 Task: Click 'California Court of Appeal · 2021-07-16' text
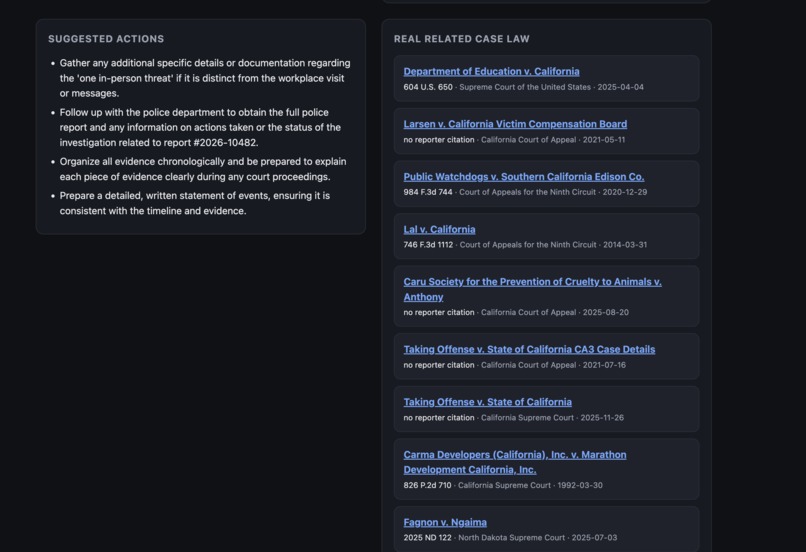click(554, 365)
